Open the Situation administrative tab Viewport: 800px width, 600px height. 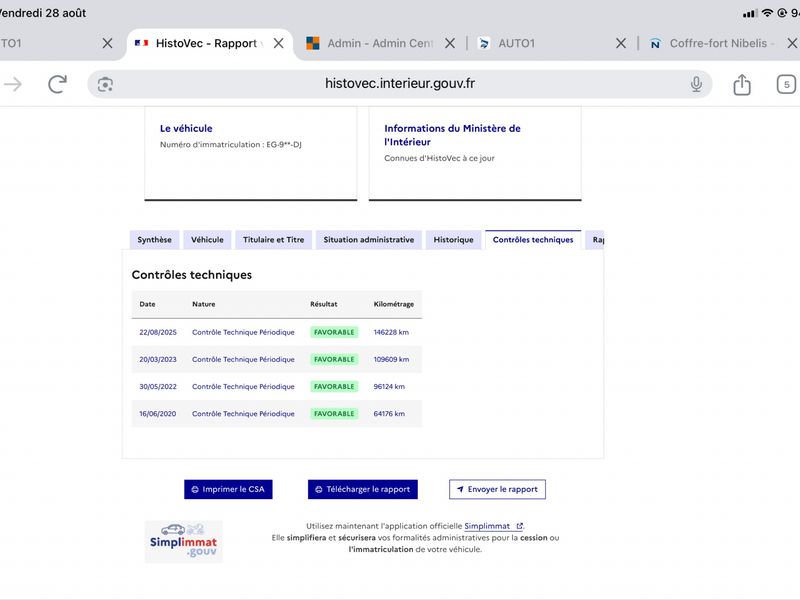pyautogui.click(x=368, y=240)
